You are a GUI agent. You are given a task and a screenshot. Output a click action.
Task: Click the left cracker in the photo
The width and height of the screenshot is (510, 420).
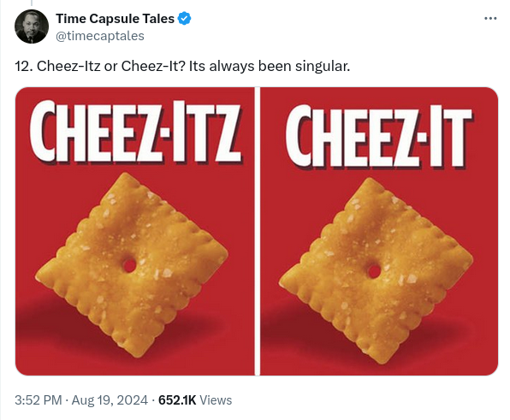pos(132,265)
